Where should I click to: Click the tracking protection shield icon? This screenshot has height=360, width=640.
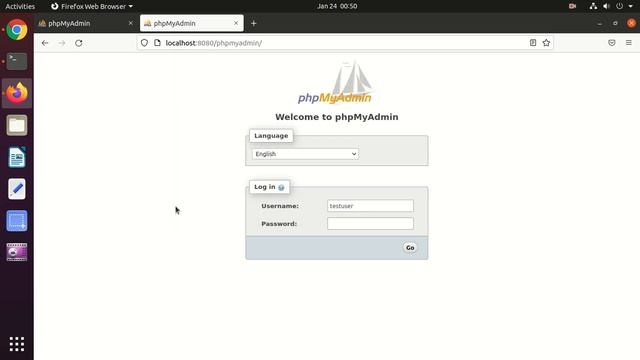tap(144, 43)
